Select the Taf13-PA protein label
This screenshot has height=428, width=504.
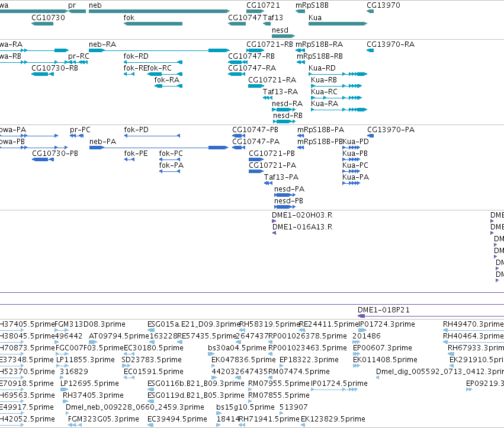(x=281, y=177)
